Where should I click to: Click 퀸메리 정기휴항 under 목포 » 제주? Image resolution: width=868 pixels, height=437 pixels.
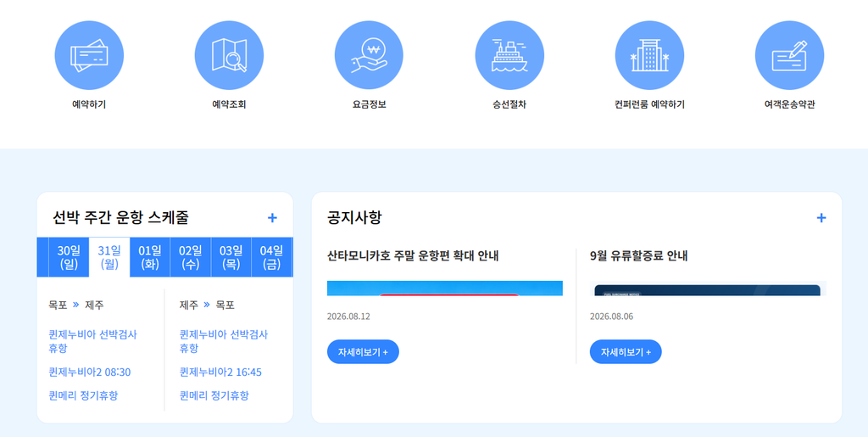click(83, 395)
